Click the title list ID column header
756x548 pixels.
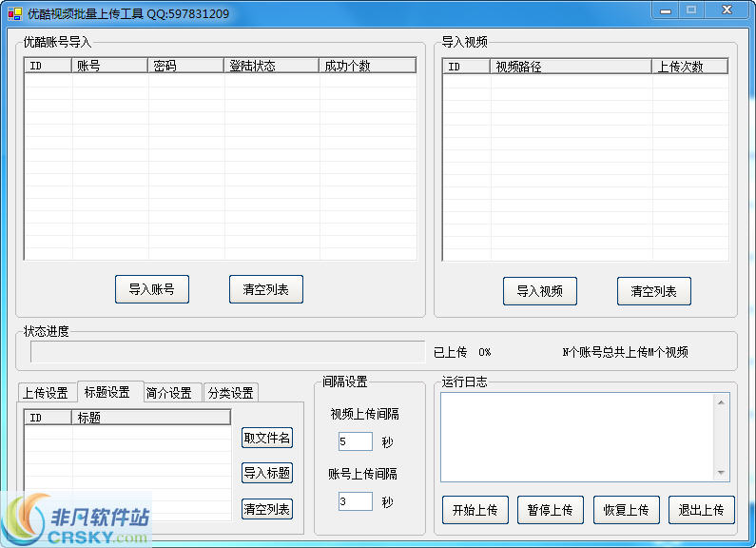coord(48,418)
